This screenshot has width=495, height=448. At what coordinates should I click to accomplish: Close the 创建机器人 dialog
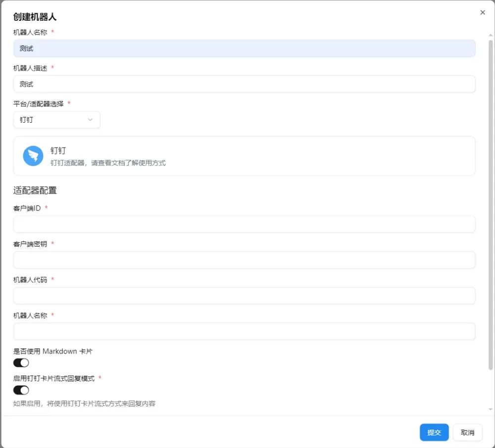coord(483,12)
